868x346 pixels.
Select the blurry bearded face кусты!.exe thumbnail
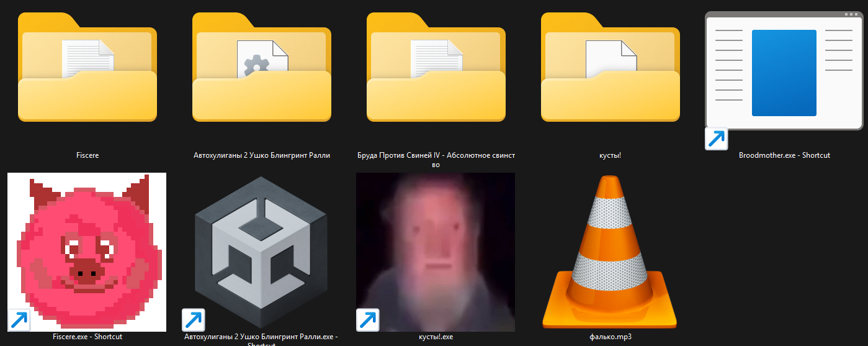[x=436, y=252]
